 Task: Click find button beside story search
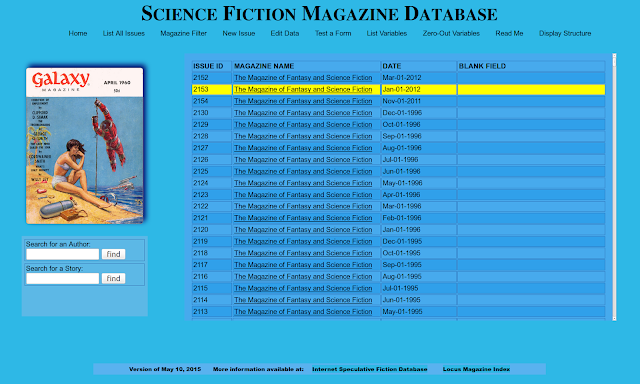[113, 278]
